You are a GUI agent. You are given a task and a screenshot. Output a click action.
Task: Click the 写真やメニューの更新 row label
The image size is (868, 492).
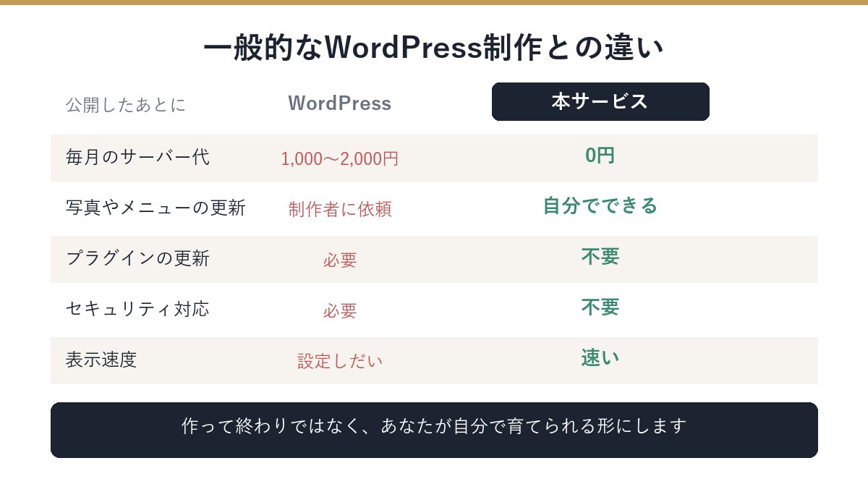click(156, 208)
